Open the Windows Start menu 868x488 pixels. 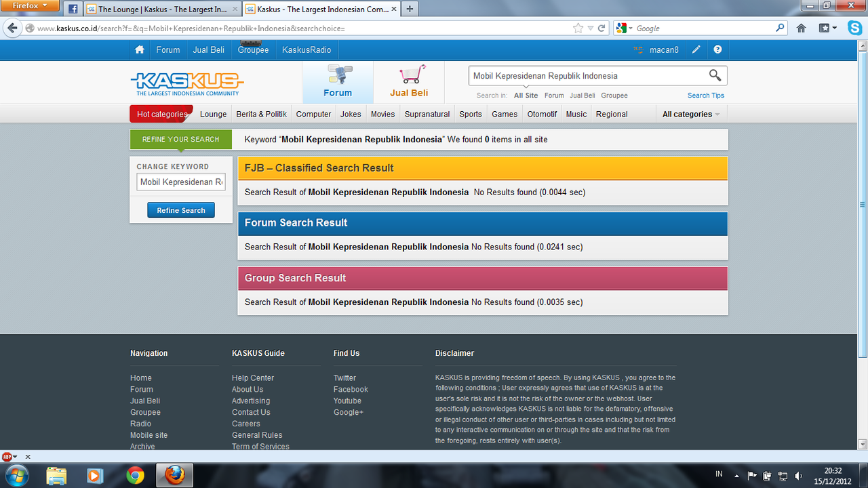pos(16,475)
